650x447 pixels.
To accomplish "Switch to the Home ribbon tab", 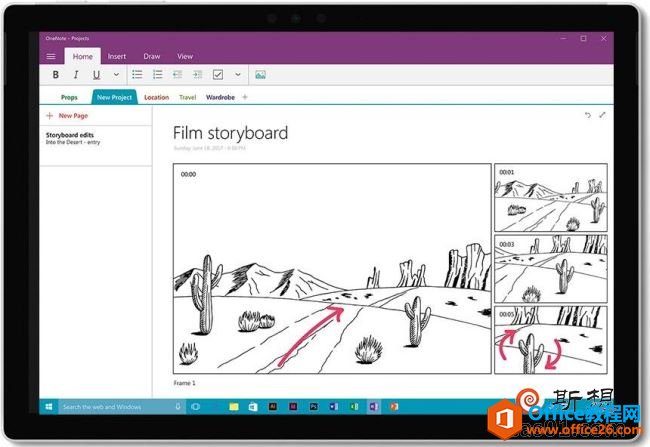I will 82,56.
